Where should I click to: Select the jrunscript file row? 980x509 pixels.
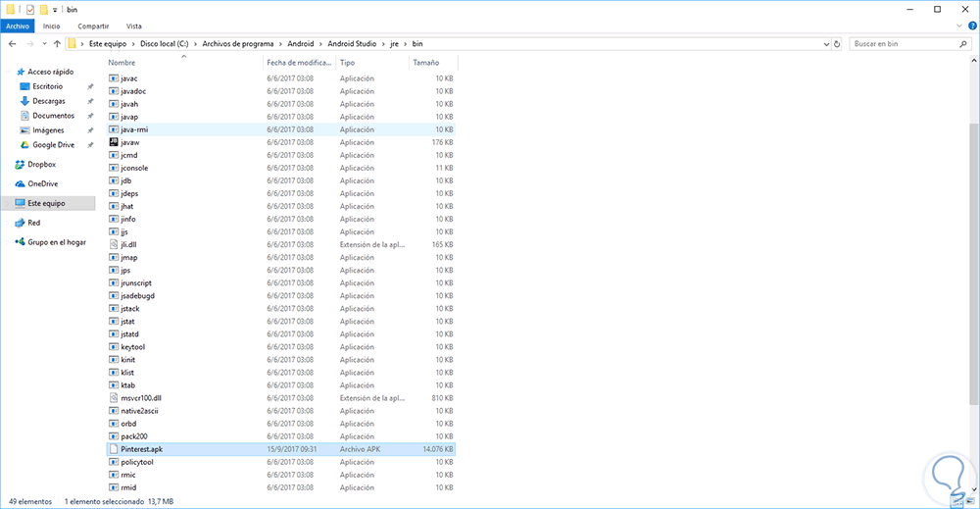(x=280, y=282)
